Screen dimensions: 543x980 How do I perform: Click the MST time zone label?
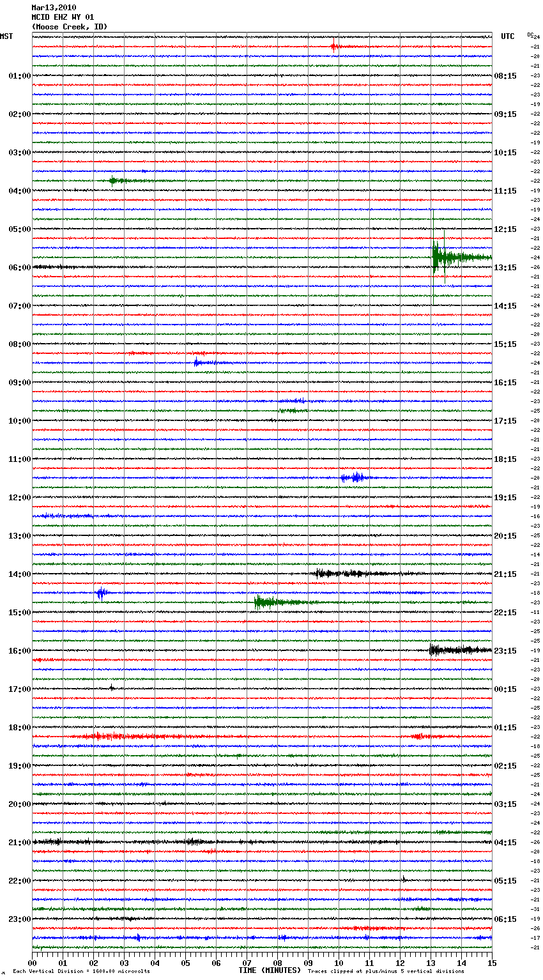6,36
